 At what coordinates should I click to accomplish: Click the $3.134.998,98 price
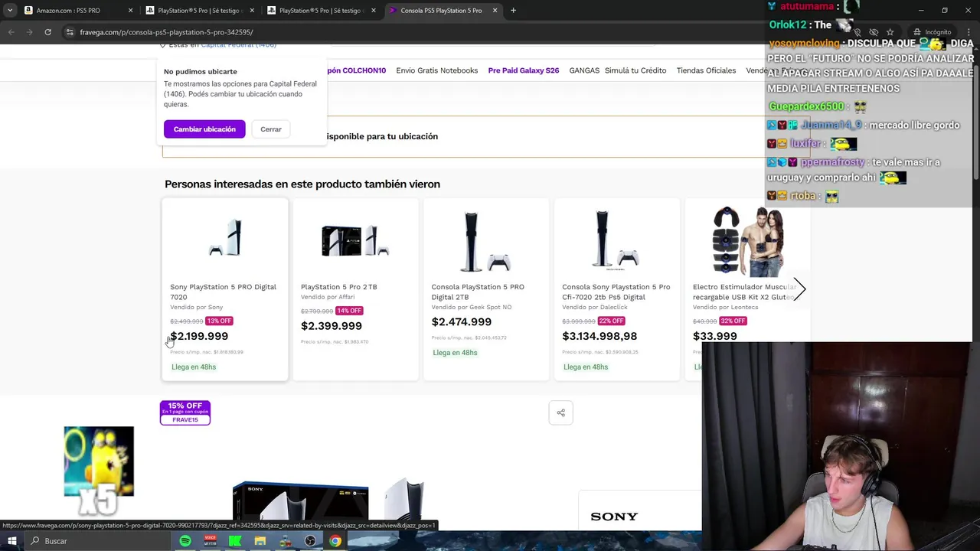pyautogui.click(x=599, y=336)
